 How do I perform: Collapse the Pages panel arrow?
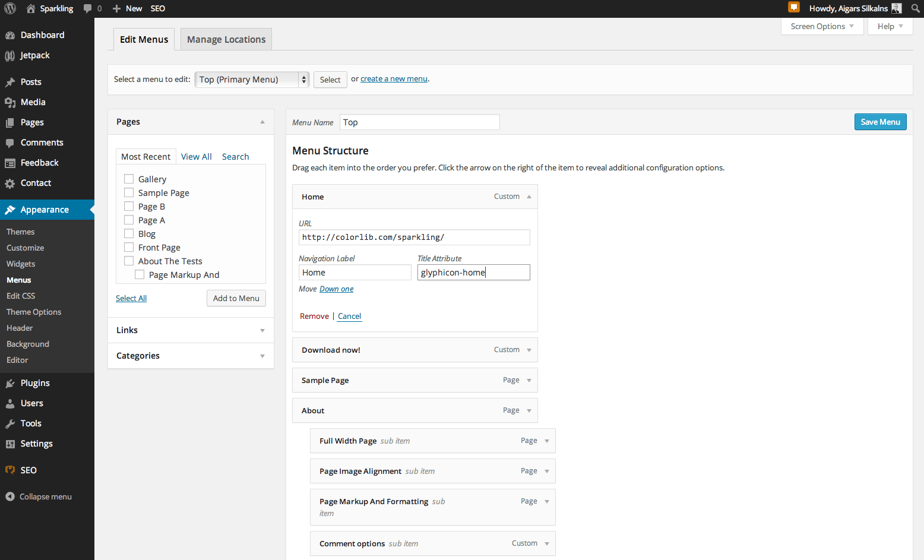coord(262,122)
